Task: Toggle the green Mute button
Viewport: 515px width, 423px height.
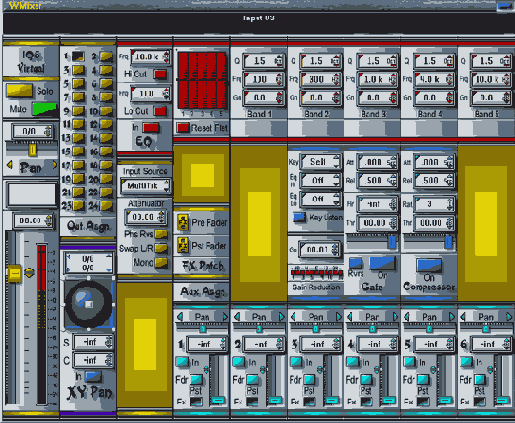Action: [x=44, y=109]
